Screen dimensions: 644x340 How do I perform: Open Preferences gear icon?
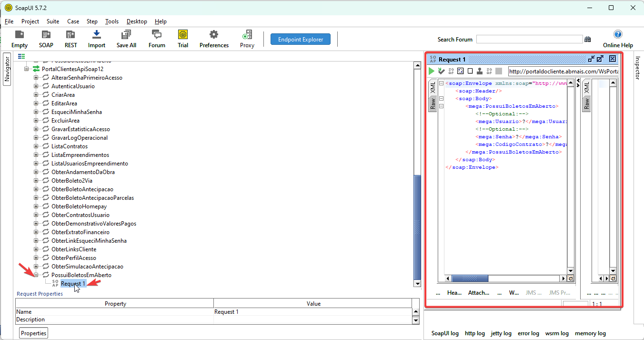[x=214, y=35]
